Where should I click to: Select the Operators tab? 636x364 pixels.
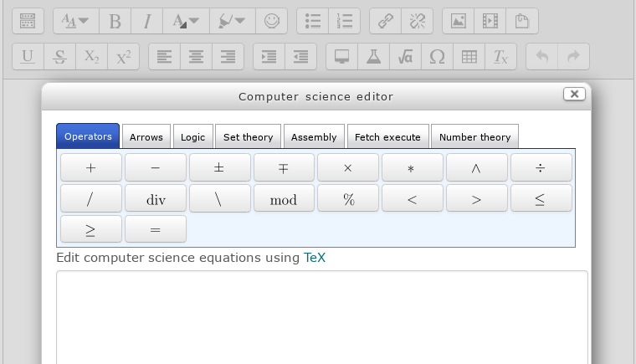pyautogui.click(x=88, y=136)
